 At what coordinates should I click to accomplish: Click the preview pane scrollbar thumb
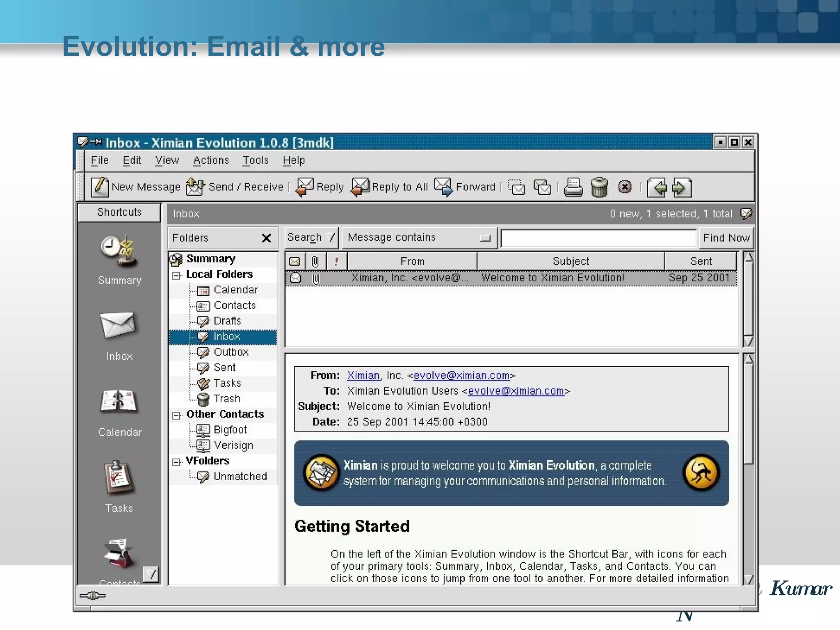749,414
